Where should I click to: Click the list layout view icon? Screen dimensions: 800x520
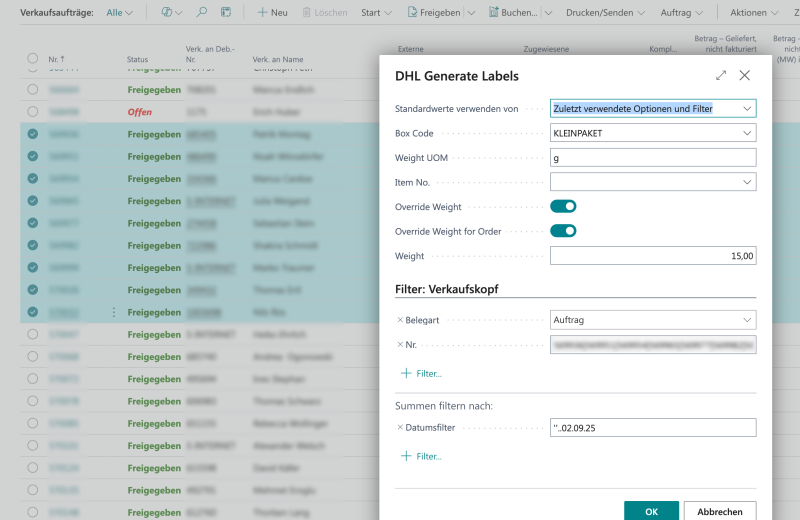pyautogui.click(x=226, y=12)
